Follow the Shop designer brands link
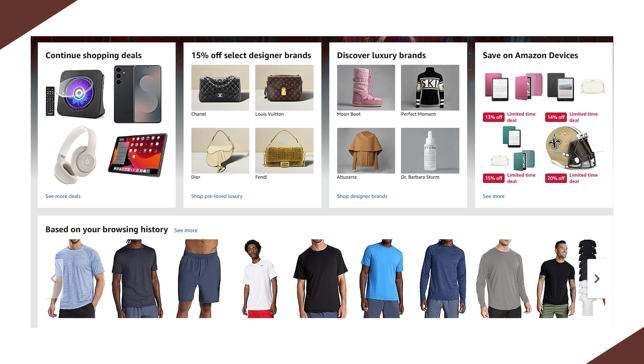Screen dimensions: 644x364 point(362,196)
